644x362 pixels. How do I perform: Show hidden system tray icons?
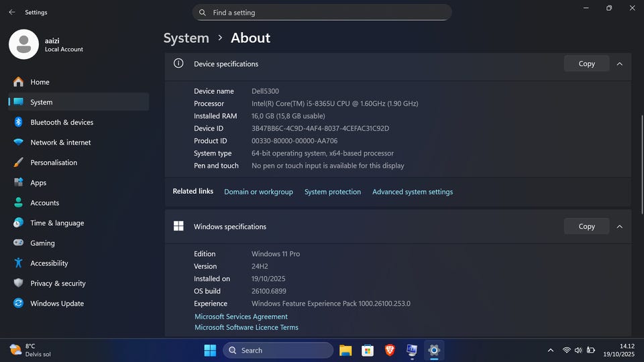coord(551,350)
